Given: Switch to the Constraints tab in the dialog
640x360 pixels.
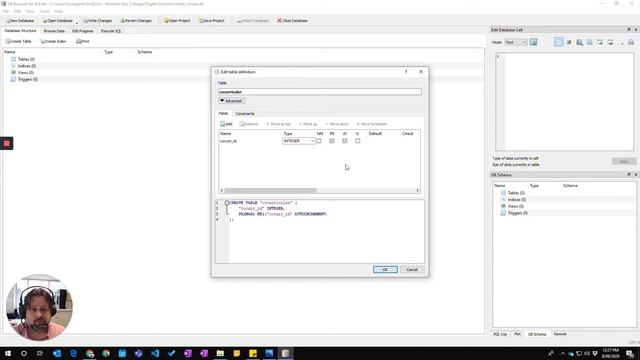Looking at the screenshot, I should [x=245, y=113].
